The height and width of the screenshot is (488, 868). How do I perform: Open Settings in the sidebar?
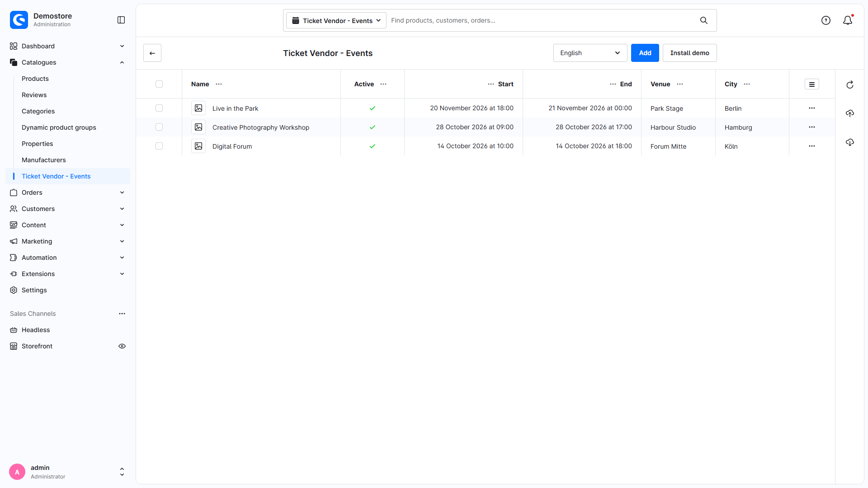pyautogui.click(x=34, y=290)
